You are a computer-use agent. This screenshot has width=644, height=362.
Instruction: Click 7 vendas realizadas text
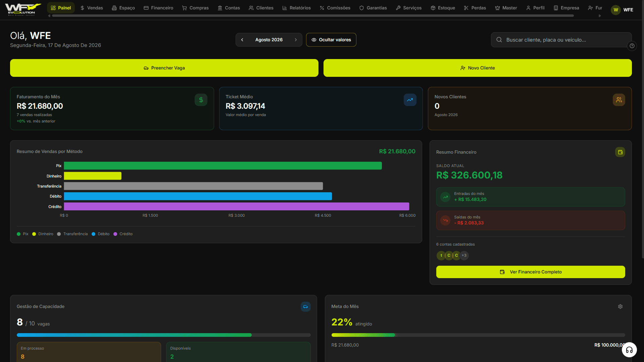point(34,115)
